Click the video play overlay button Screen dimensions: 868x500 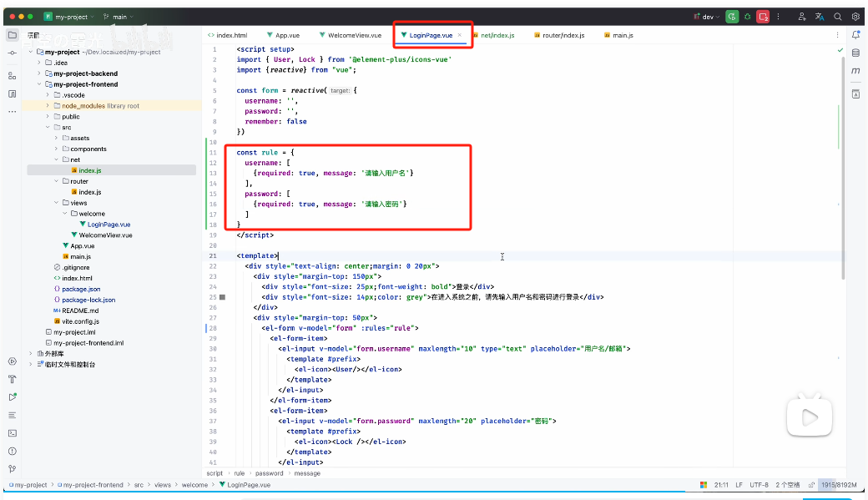click(810, 417)
